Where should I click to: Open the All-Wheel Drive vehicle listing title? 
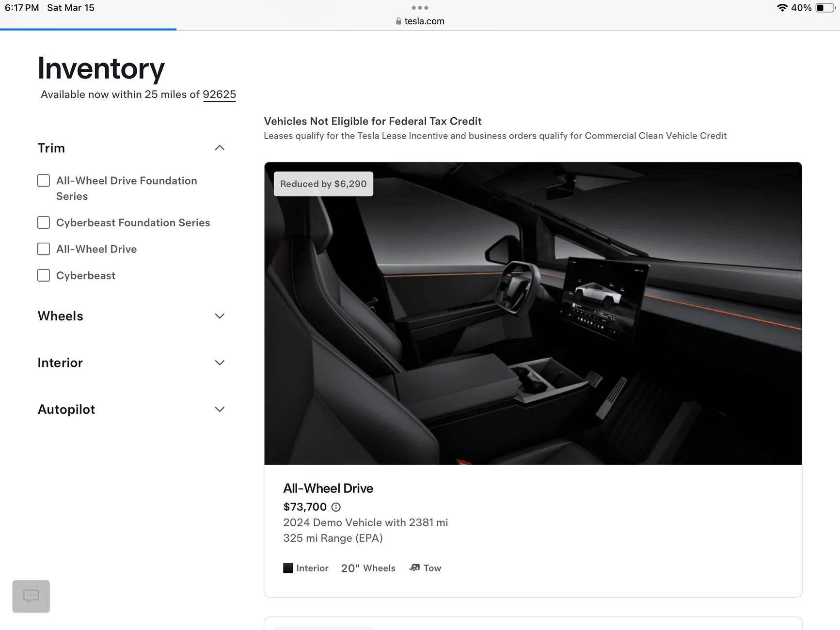pos(328,488)
